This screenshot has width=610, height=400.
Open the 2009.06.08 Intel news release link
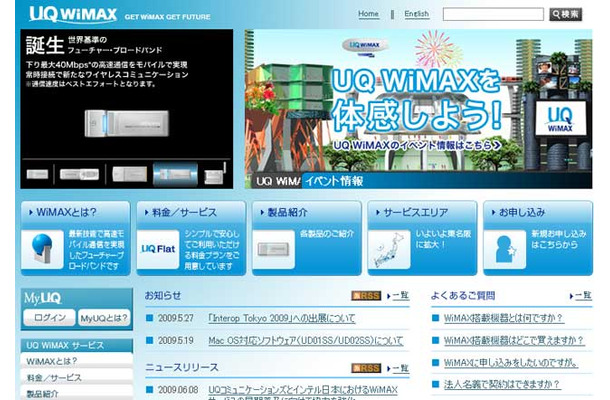(303, 393)
